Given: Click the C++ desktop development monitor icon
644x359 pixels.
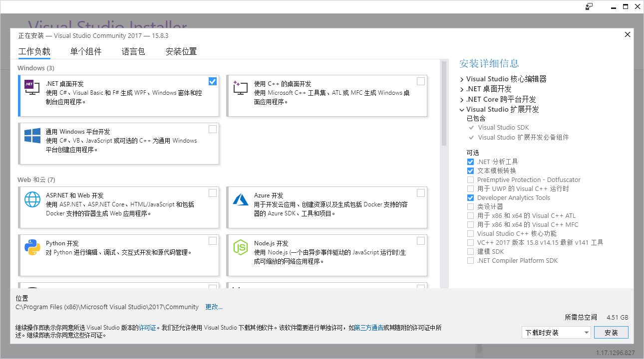Looking at the screenshot, I should 241,88.
